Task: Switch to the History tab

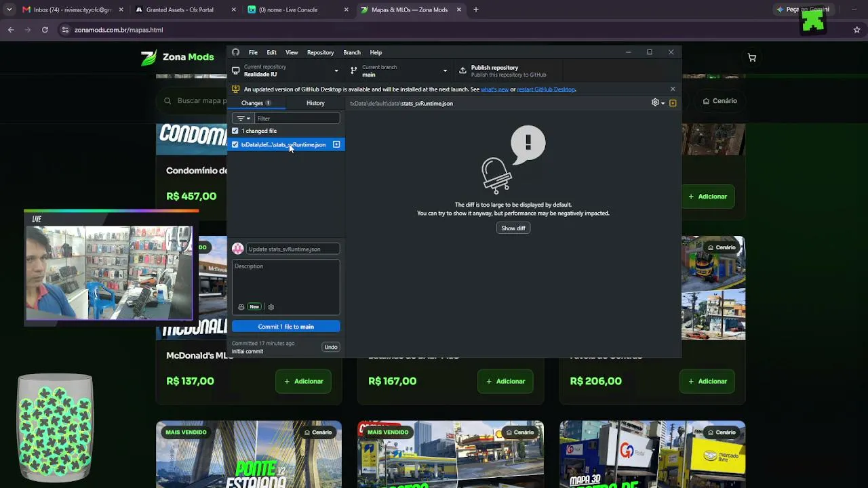Action: click(315, 103)
